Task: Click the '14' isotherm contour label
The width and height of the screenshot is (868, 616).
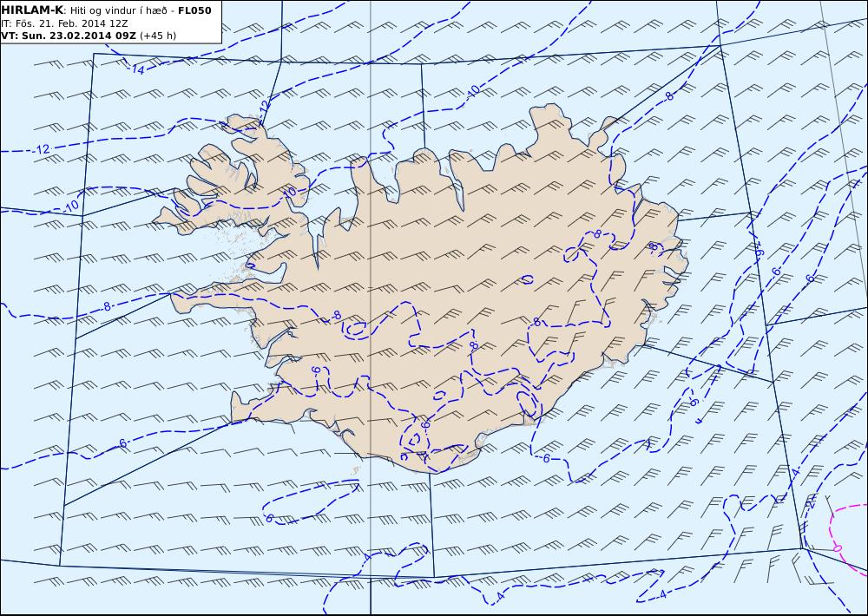Action: (x=138, y=69)
